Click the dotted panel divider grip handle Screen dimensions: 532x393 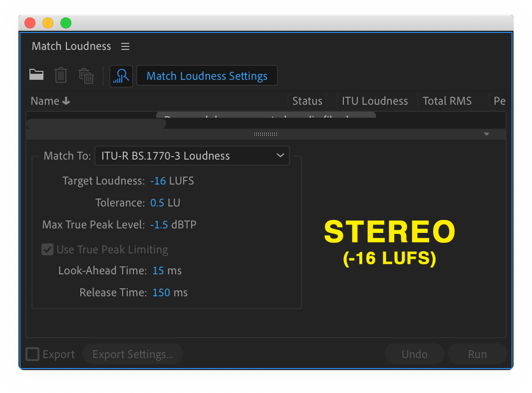point(266,134)
